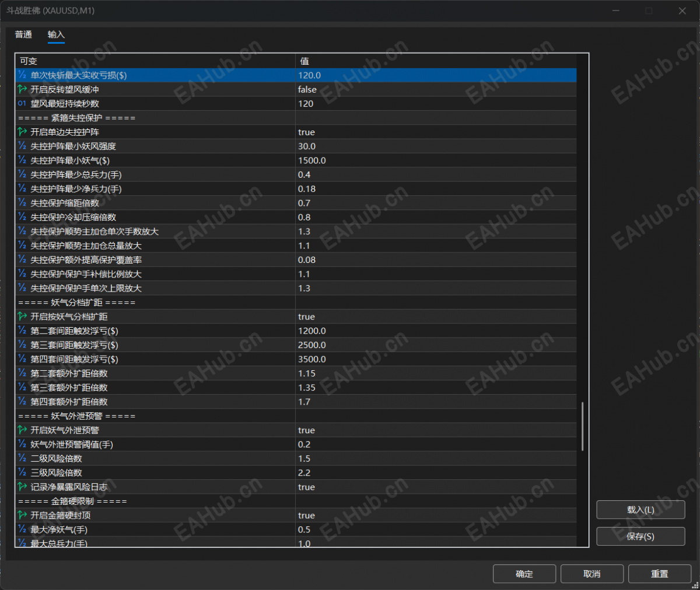The image size is (700, 590).
Task: Click the boolean icon beside 开启按妖气分档扩距
Action: (22, 317)
